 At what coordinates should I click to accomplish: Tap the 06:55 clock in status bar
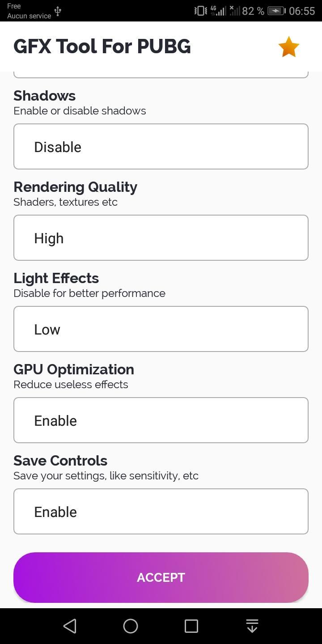tap(302, 11)
